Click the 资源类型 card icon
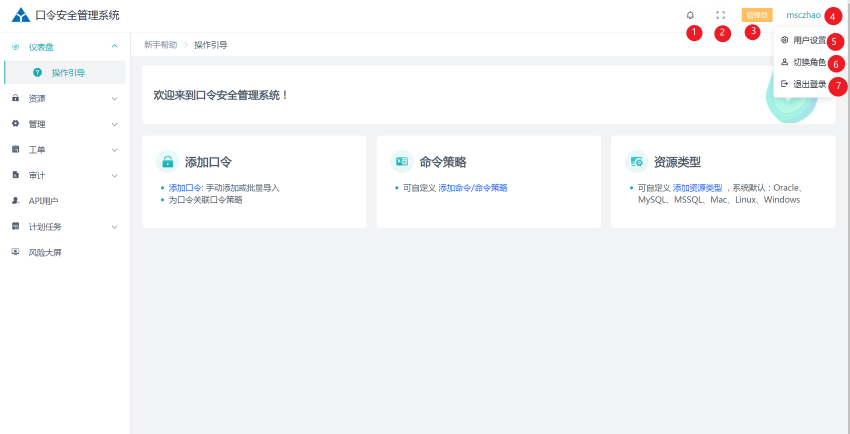Image resolution: width=850 pixels, height=434 pixels. 636,162
